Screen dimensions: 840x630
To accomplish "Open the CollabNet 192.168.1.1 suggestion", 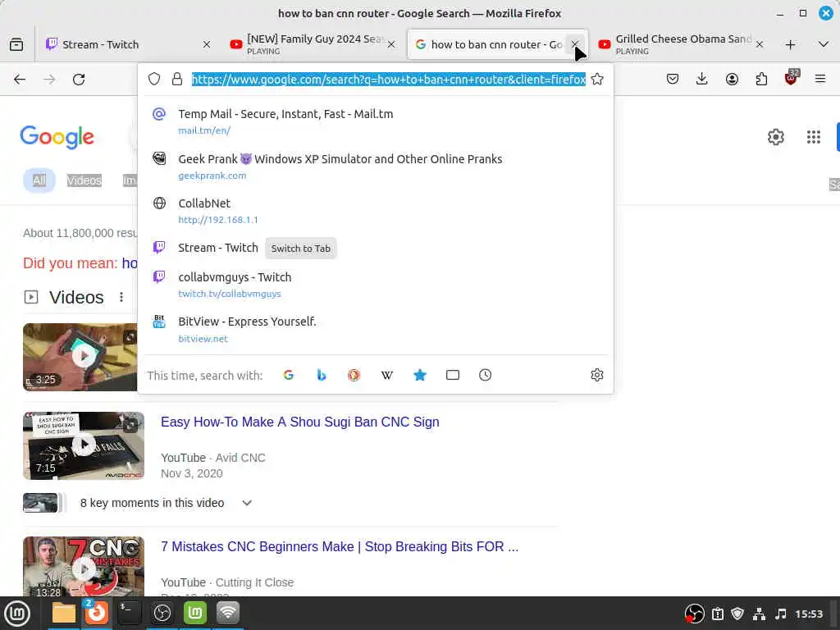I will click(375, 211).
